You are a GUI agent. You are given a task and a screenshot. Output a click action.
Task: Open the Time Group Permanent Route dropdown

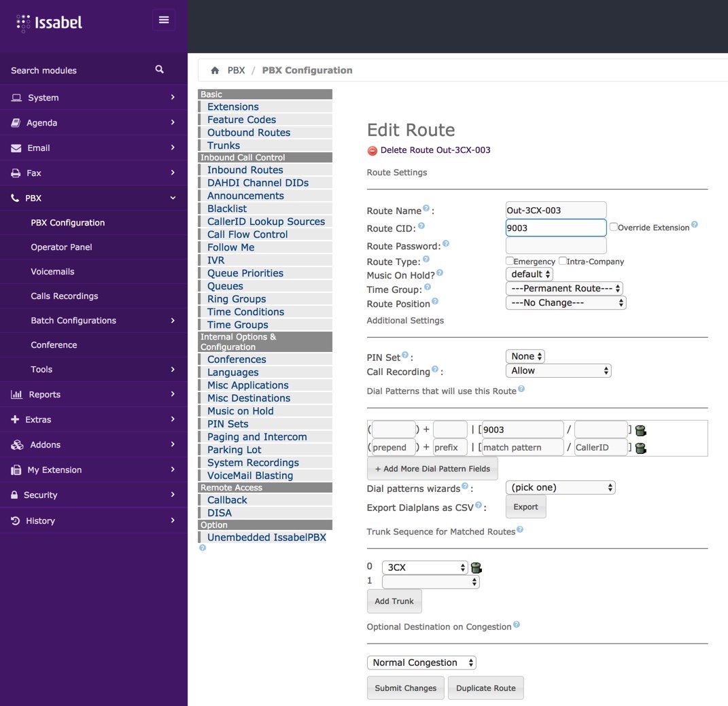click(x=564, y=289)
